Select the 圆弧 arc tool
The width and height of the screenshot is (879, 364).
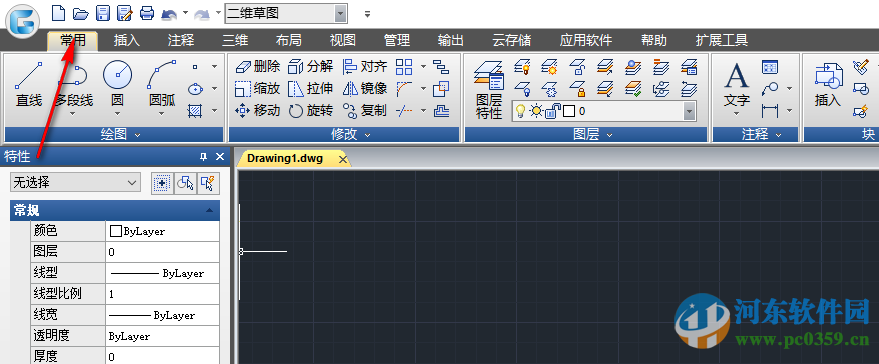tap(162, 85)
